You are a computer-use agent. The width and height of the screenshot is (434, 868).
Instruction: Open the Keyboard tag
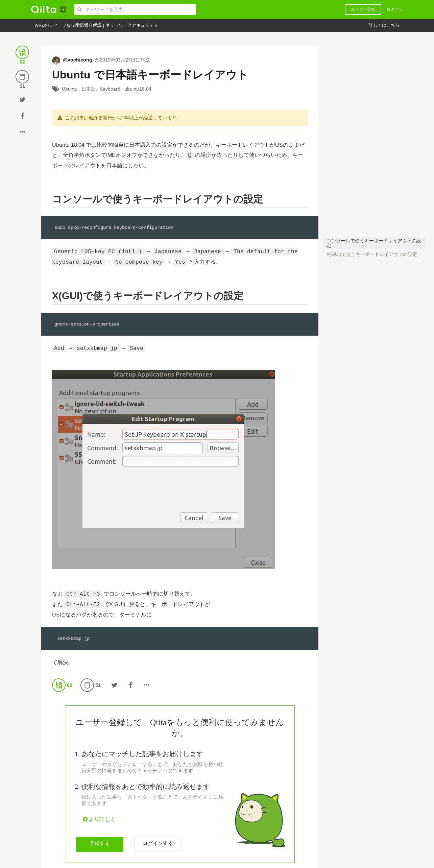[x=110, y=89]
